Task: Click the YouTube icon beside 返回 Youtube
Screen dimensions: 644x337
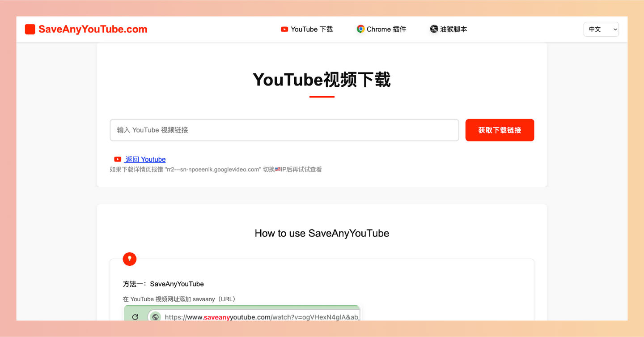Action: coord(118,159)
